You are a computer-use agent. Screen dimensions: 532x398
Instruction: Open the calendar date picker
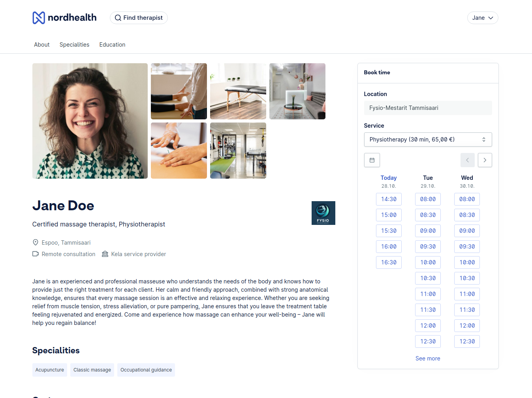pyautogui.click(x=372, y=160)
